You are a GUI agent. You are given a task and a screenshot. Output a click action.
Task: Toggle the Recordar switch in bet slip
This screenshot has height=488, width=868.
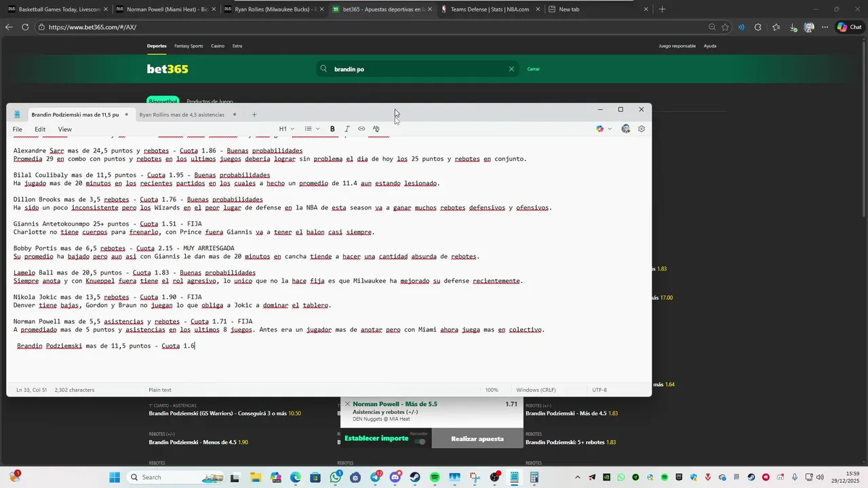coord(420,442)
